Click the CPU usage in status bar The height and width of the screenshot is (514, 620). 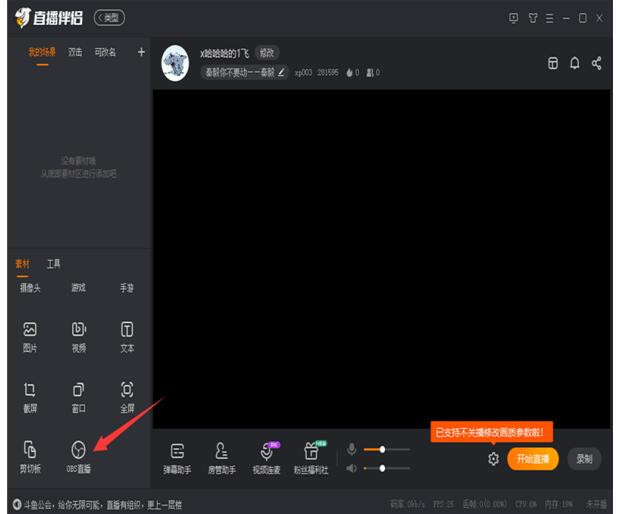[526, 504]
